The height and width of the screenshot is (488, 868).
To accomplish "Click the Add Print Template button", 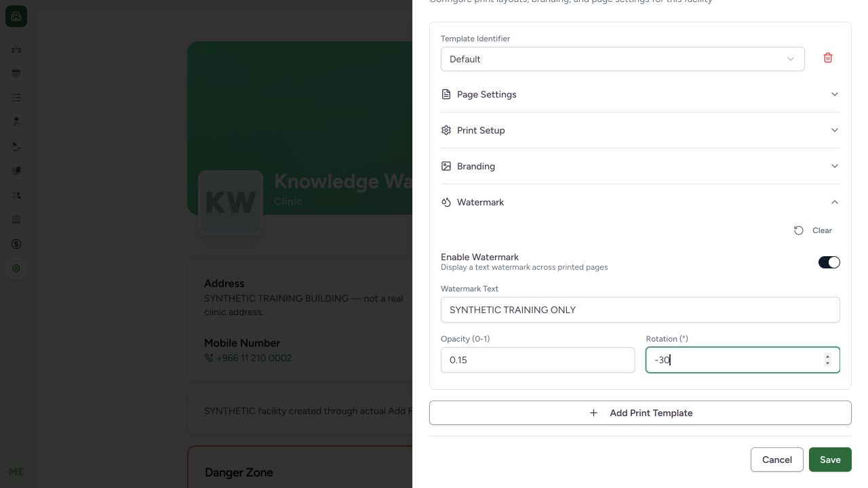I will pyautogui.click(x=640, y=413).
